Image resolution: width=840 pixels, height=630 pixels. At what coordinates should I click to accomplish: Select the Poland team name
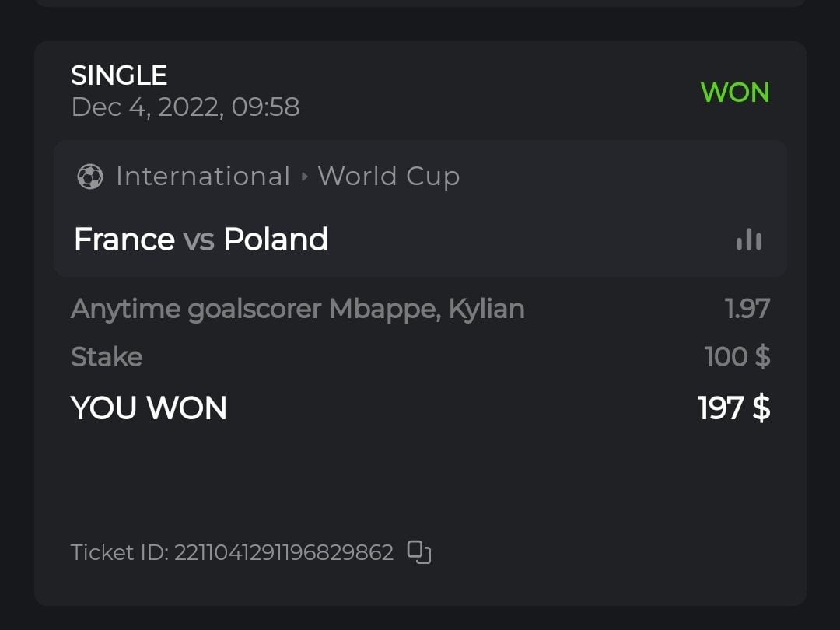click(275, 240)
